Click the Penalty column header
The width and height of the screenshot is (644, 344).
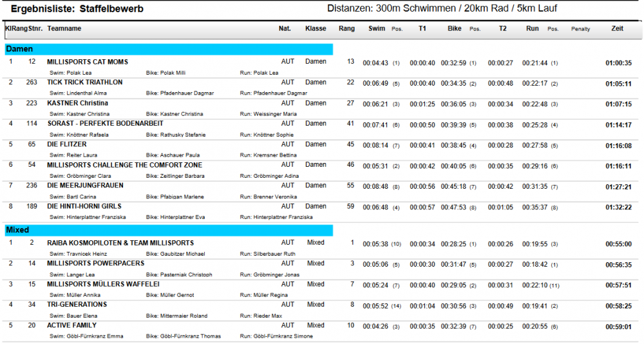(580, 30)
